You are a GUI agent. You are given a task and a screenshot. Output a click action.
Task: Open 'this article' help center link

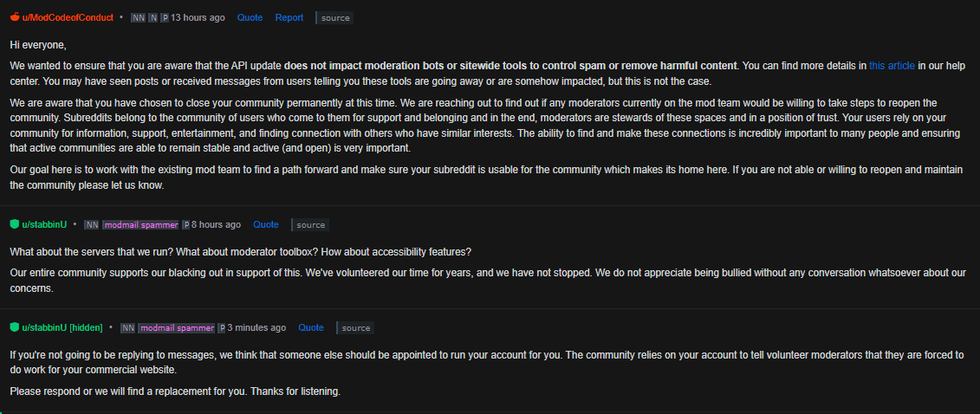point(891,65)
